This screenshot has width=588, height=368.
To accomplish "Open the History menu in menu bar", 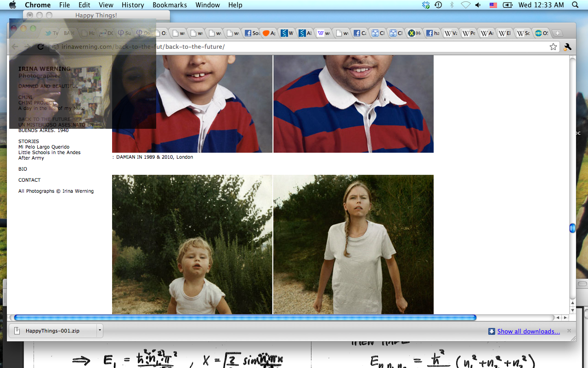I will (133, 5).
